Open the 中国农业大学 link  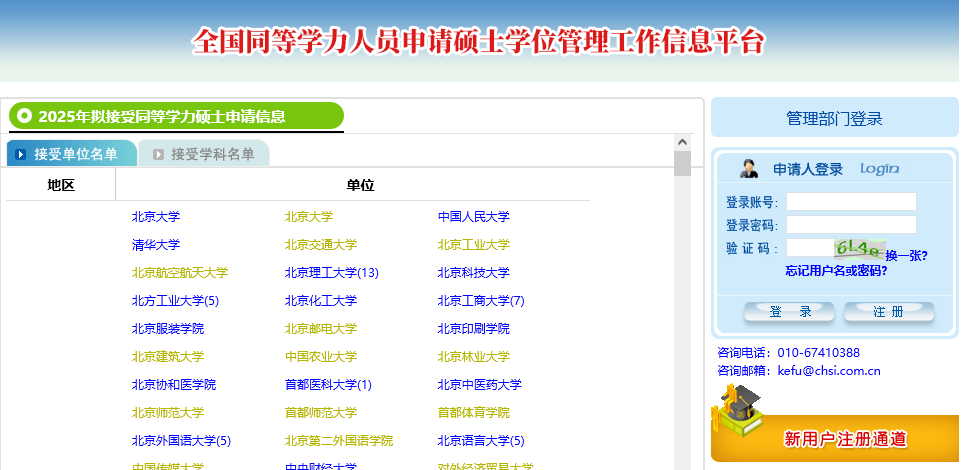pyautogui.click(x=320, y=357)
